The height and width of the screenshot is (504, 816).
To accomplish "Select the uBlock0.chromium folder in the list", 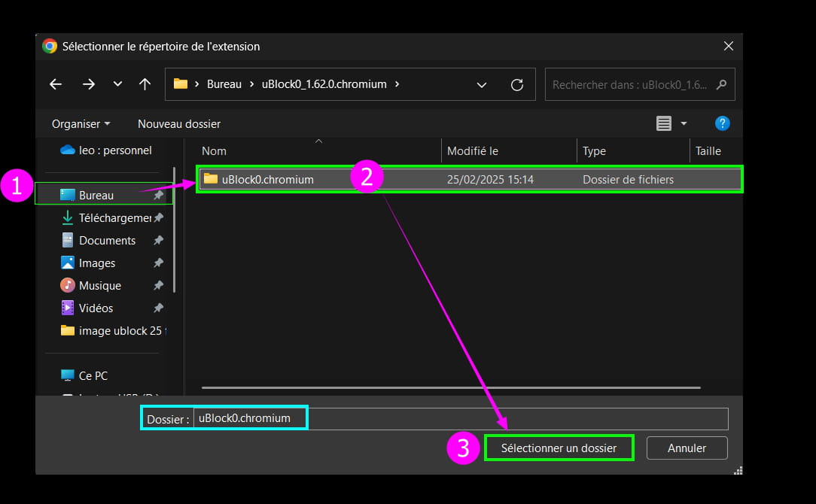I will point(470,180).
